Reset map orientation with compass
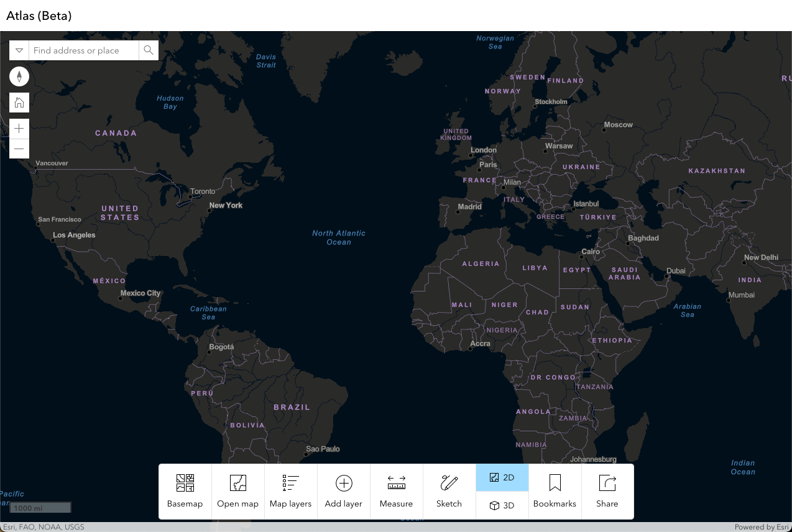The width and height of the screenshot is (792, 532). 19,76
